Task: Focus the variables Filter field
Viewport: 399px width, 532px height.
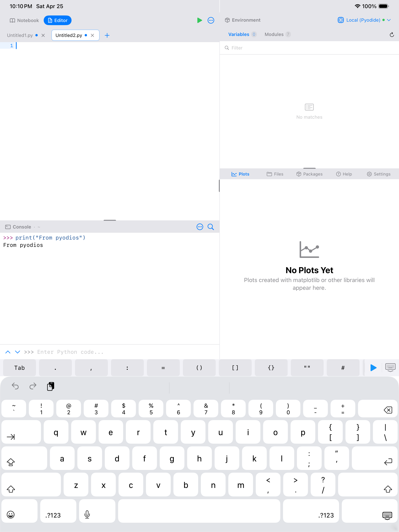Action: point(309,48)
